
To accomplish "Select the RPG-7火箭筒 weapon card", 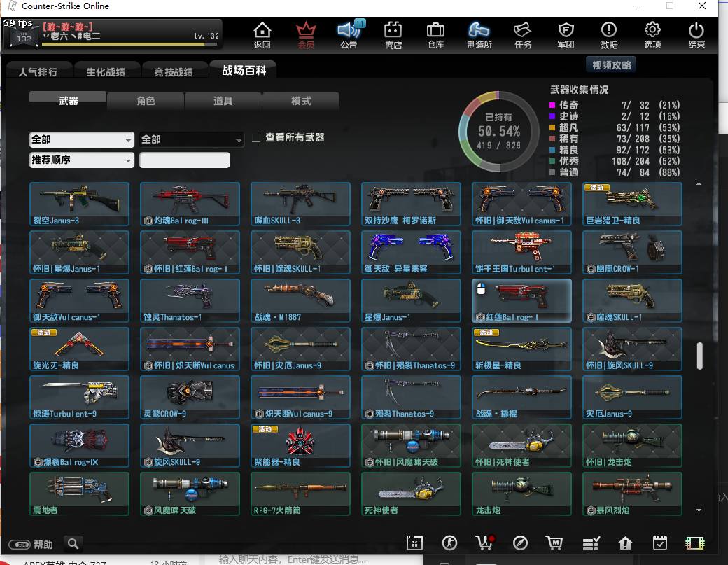I will [300, 494].
